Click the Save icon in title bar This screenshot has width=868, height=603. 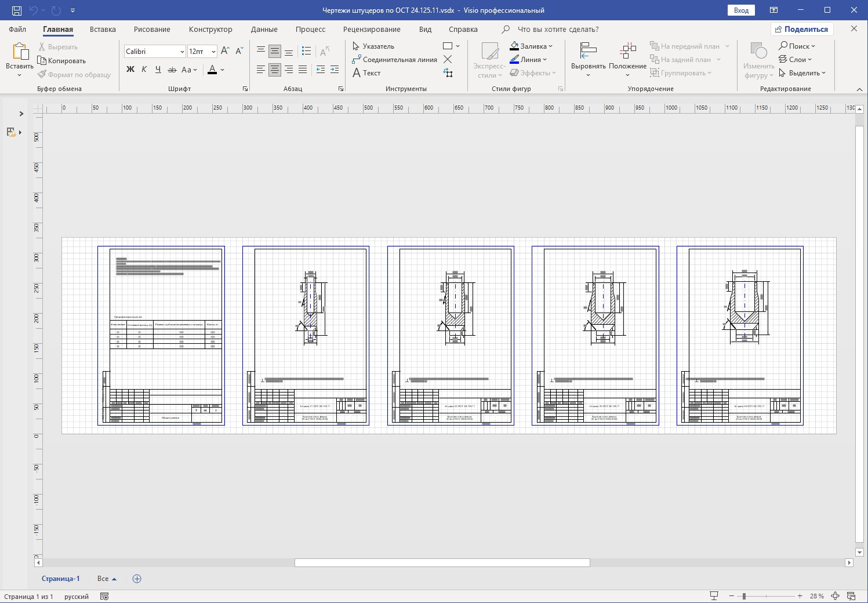17,10
